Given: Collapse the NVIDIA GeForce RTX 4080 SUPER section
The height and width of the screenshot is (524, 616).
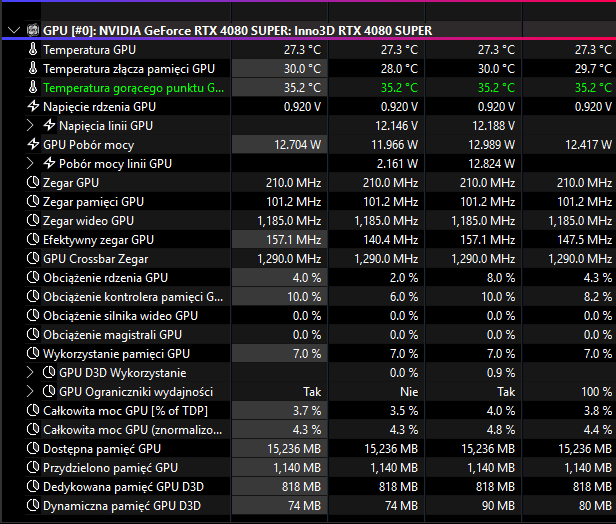Looking at the screenshot, I should [x=13, y=31].
